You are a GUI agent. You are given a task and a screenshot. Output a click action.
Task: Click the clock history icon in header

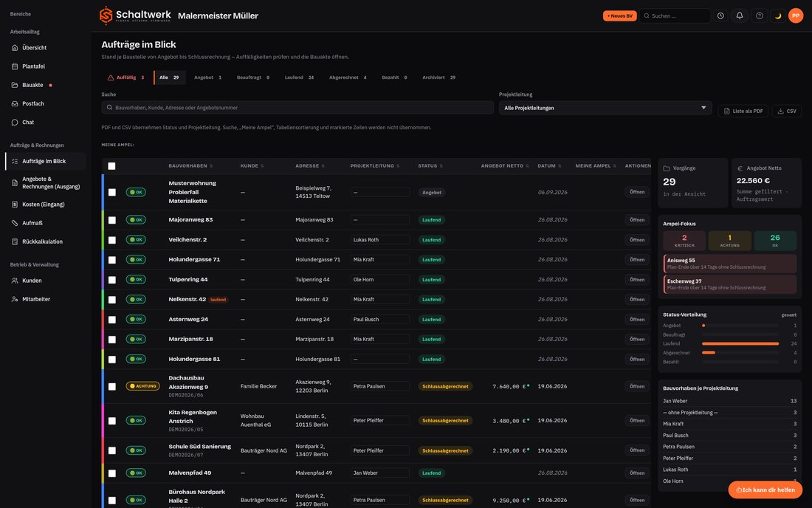(x=720, y=16)
